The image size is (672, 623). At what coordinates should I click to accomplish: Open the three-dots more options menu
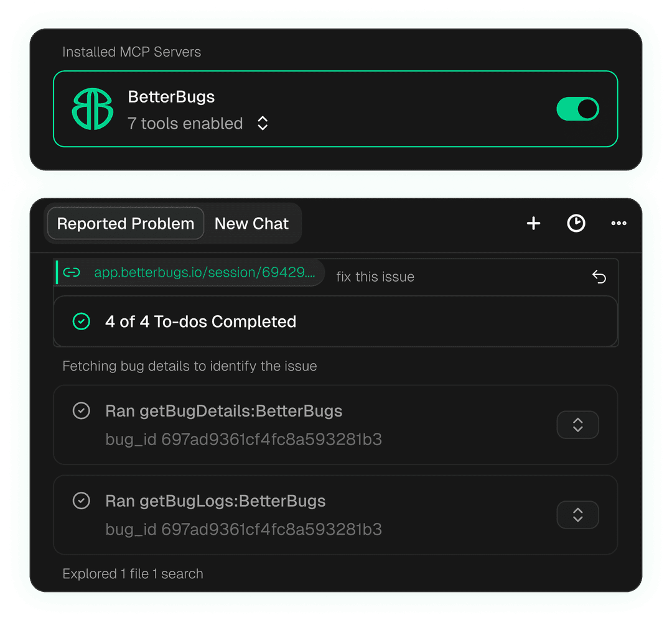(x=618, y=223)
